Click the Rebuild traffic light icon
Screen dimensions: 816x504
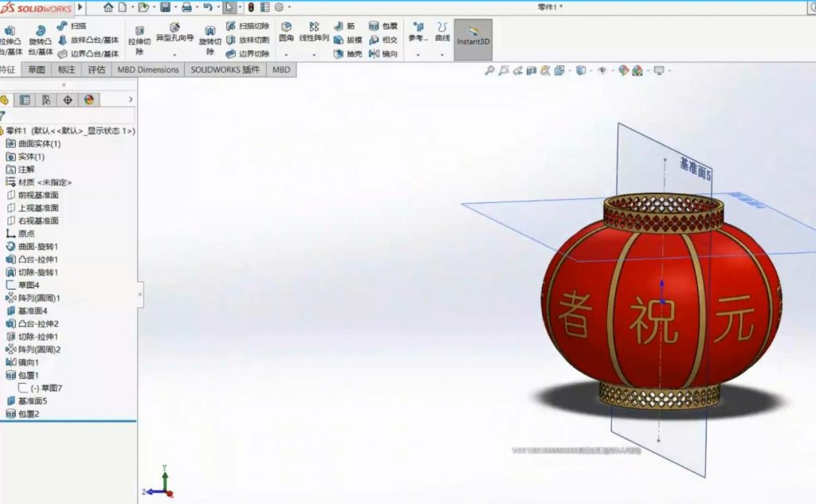pos(251,7)
